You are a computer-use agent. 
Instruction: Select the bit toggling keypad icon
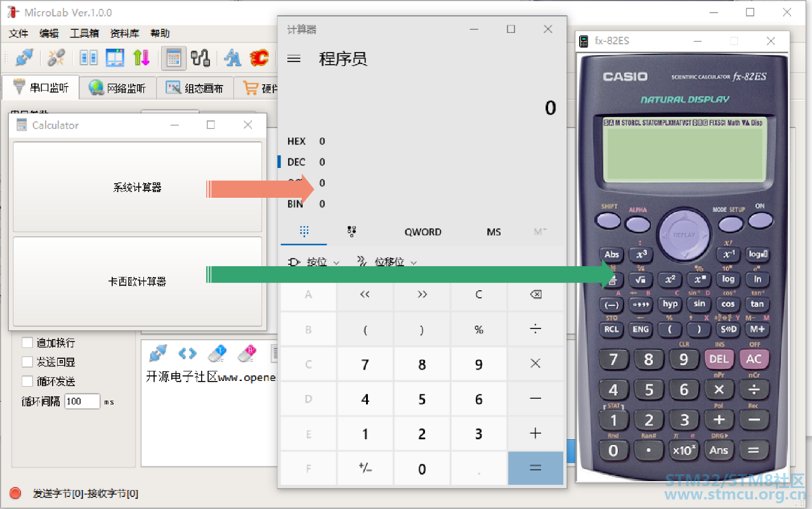coord(352,232)
